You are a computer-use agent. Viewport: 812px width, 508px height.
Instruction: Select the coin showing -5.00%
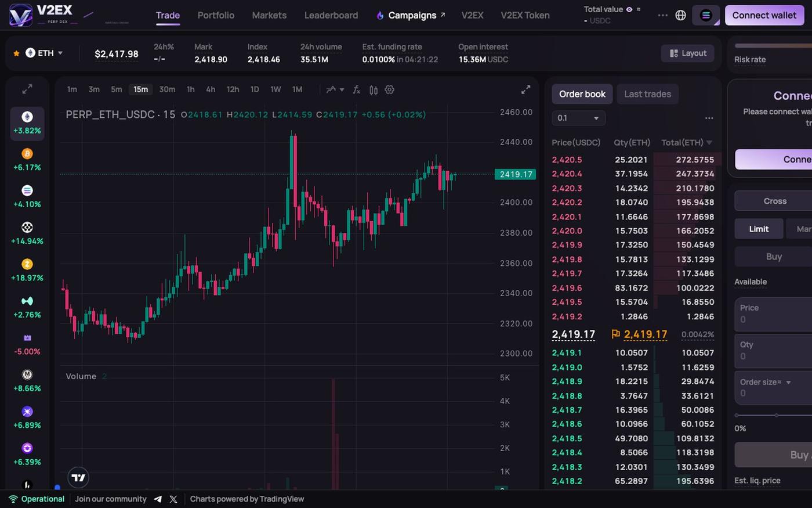27,344
